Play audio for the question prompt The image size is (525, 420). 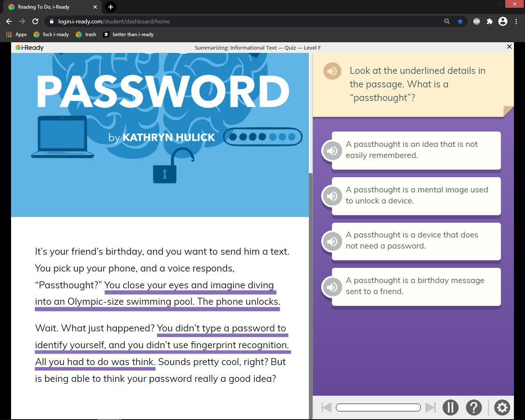tap(332, 71)
